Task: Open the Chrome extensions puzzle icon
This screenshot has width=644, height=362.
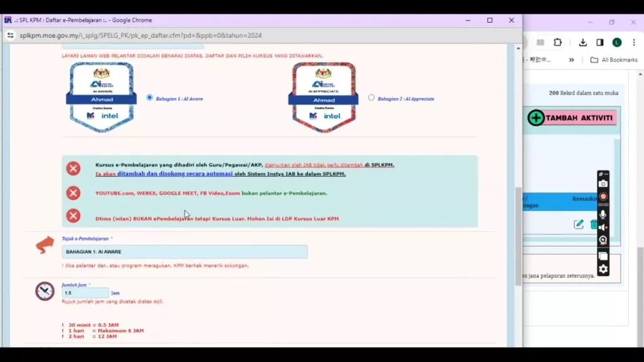Action: point(558,42)
